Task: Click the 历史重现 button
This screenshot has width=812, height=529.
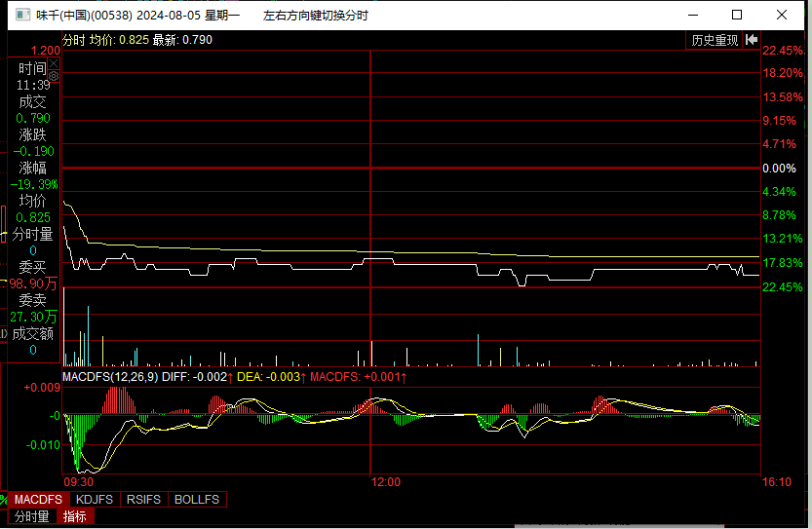Action: 715,40
